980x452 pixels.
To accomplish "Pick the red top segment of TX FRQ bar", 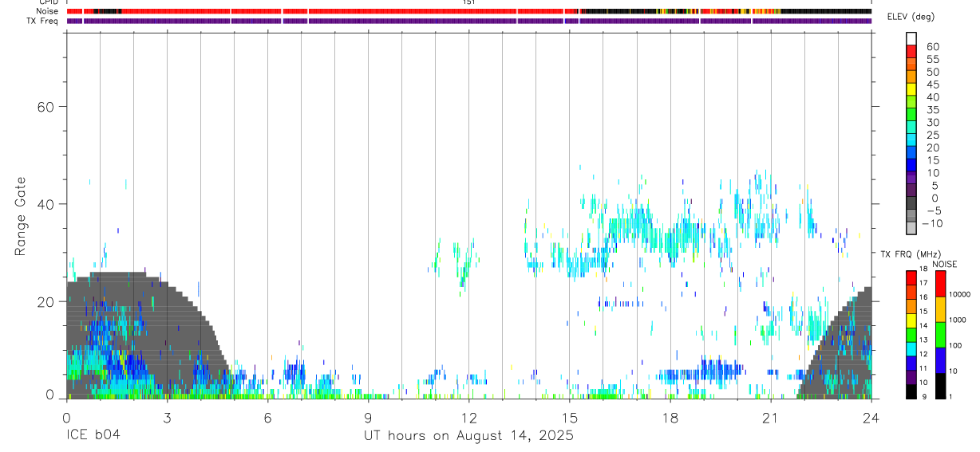I will [x=911, y=277].
